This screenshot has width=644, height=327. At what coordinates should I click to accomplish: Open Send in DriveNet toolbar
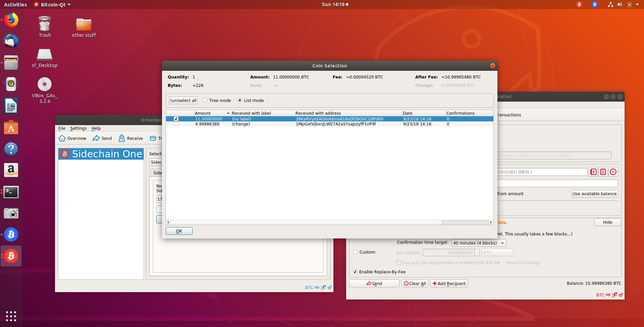pos(102,138)
